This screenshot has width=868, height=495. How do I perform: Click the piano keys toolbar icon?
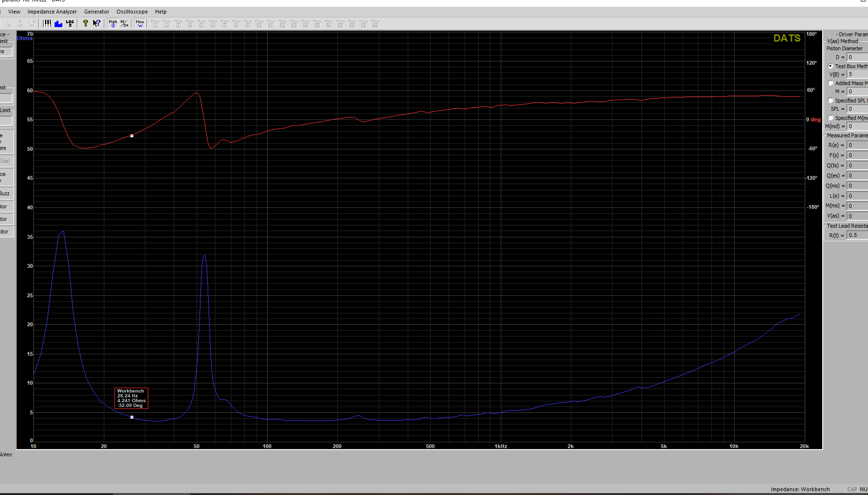click(47, 23)
